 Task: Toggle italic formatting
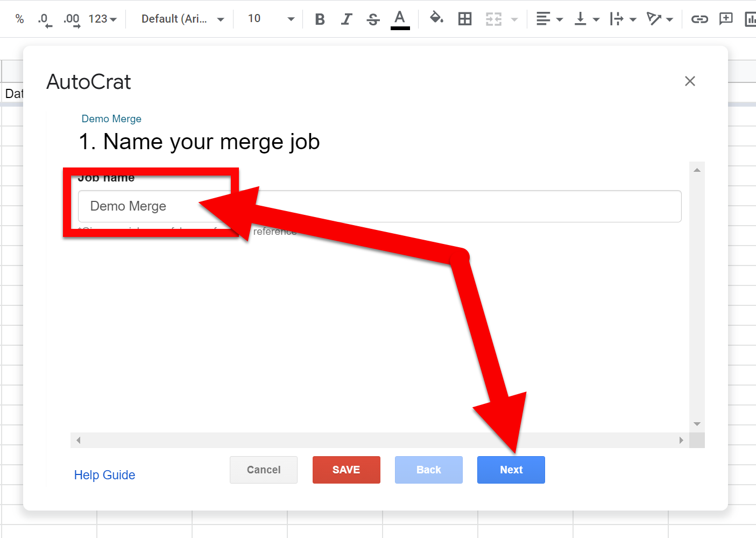point(347,19)
